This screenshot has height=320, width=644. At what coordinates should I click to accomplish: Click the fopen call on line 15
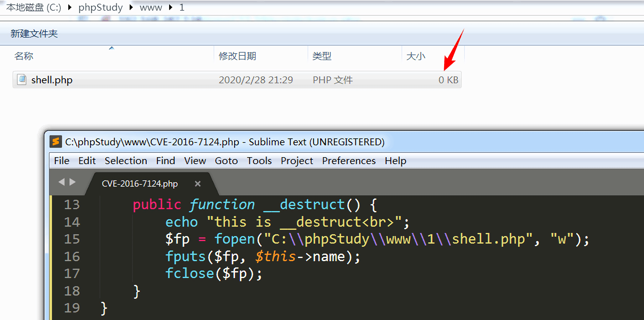[234, 239]
